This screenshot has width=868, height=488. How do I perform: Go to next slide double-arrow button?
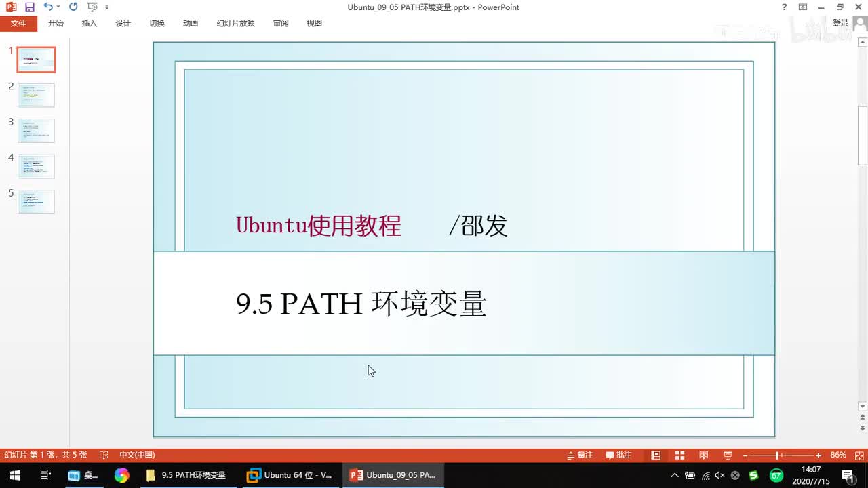click(x=863, y=430)
